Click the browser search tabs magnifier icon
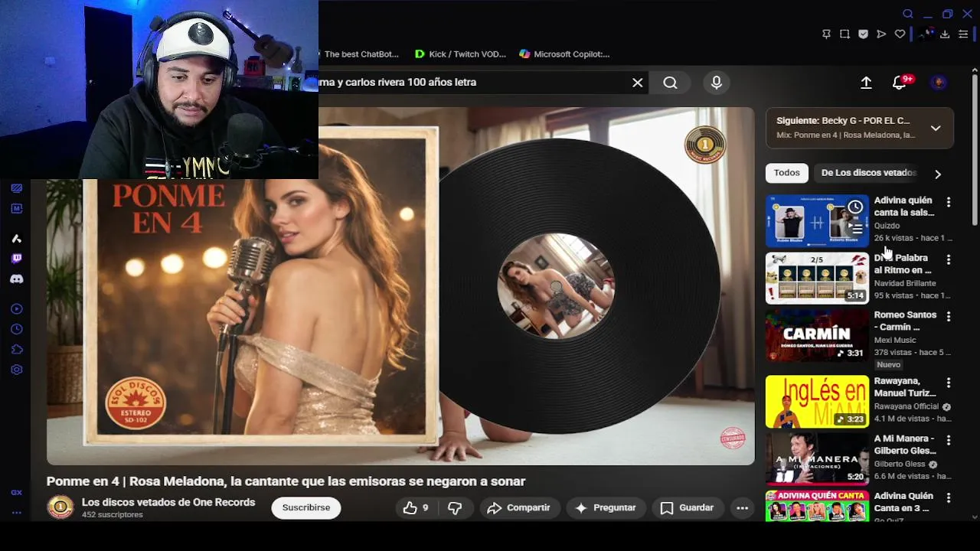This screenshot has width=980, height=551. click(908, 14)
